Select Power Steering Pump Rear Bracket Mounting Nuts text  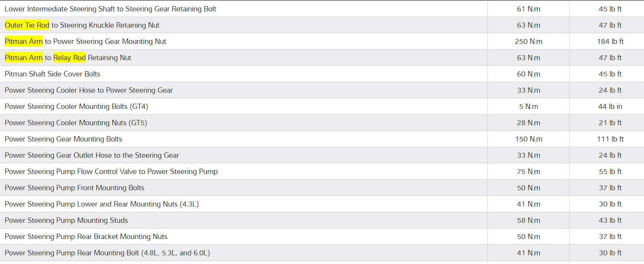tap(86, 236)
